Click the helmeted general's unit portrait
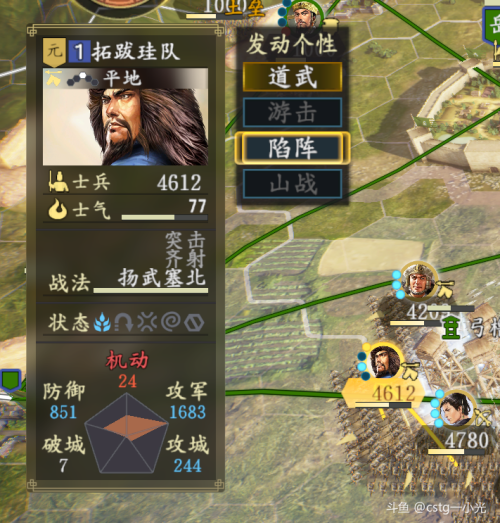This screenshot has height=523, width=500. 418,280
